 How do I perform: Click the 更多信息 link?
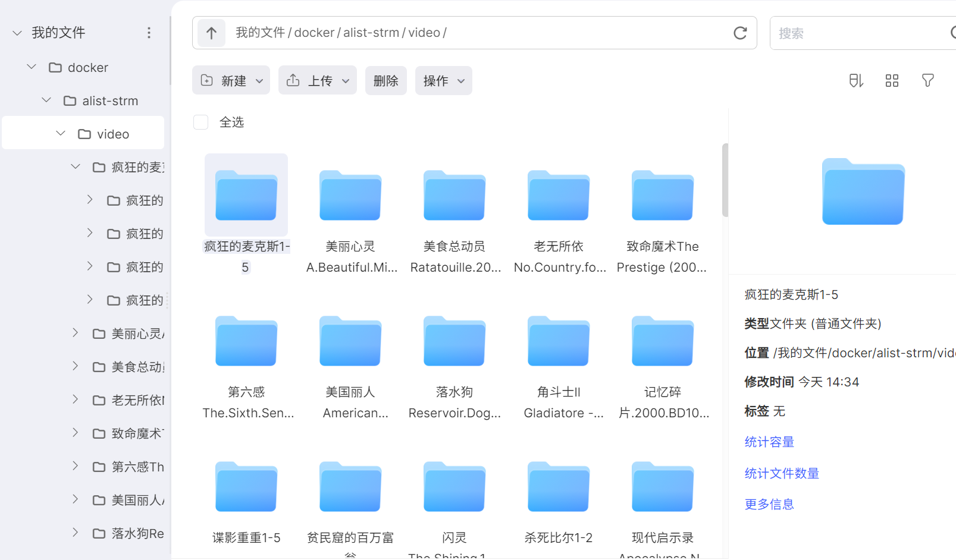click(x=769, y=505)
